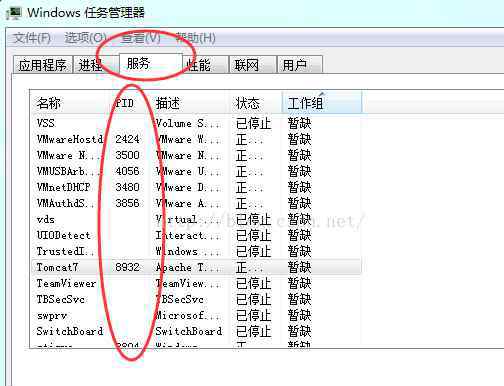The height and width of the screenshot is (386, 504).
Task: Select the TBSecSvc service row
Action: [x=196, y=299]
